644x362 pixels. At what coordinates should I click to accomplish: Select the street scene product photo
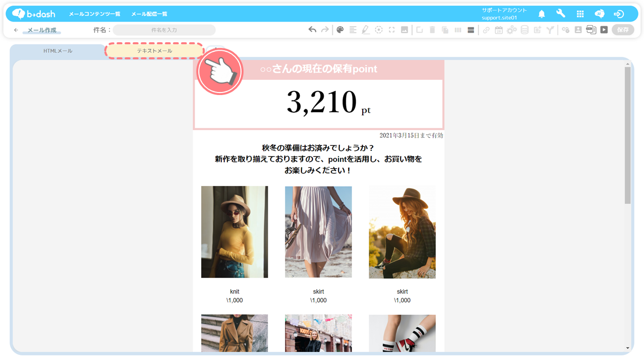click(318, 333)
